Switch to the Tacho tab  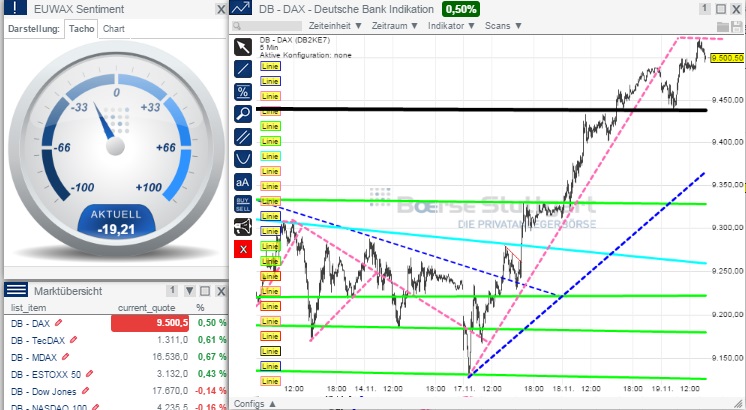(x=81, y=29)
